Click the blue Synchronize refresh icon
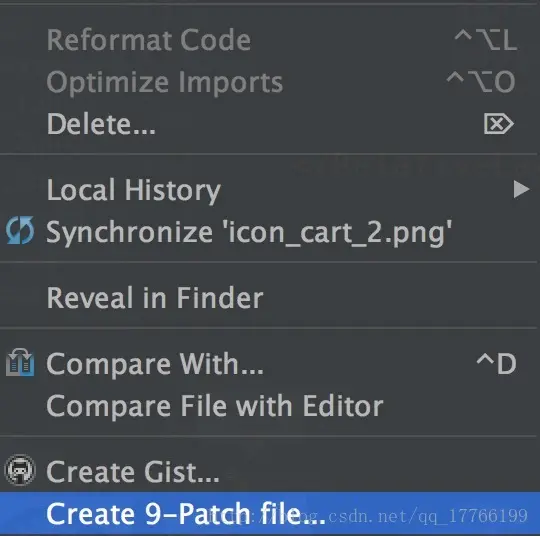Screen dimensions: 540x536 (20, 230)
